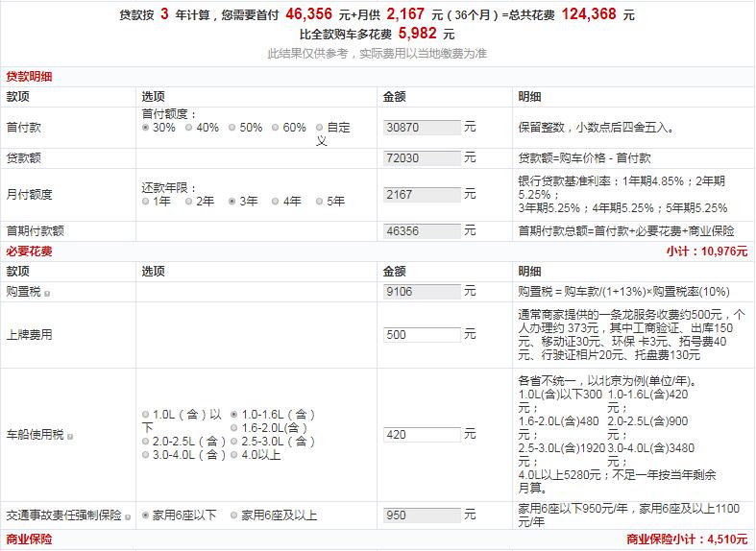This screenshot has height=551, width=756.
Task: Click the 首付款 amount field 30870
Action: point(422,128)
